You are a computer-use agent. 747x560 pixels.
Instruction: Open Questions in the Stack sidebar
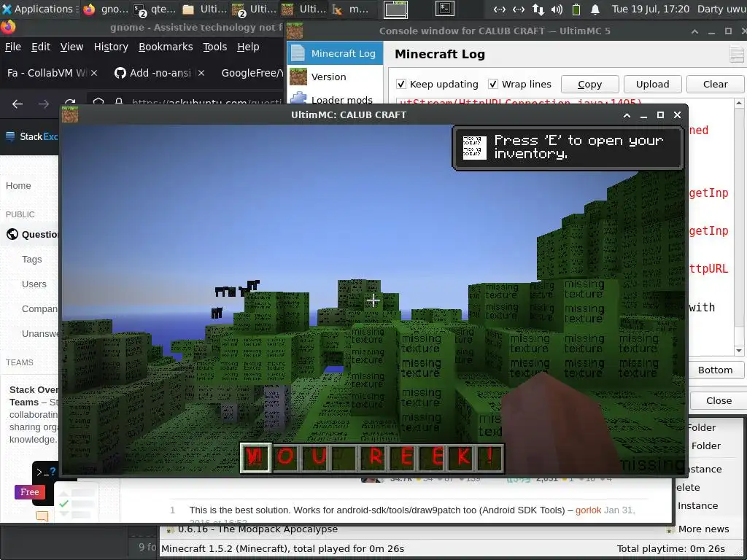pos(34,234)
